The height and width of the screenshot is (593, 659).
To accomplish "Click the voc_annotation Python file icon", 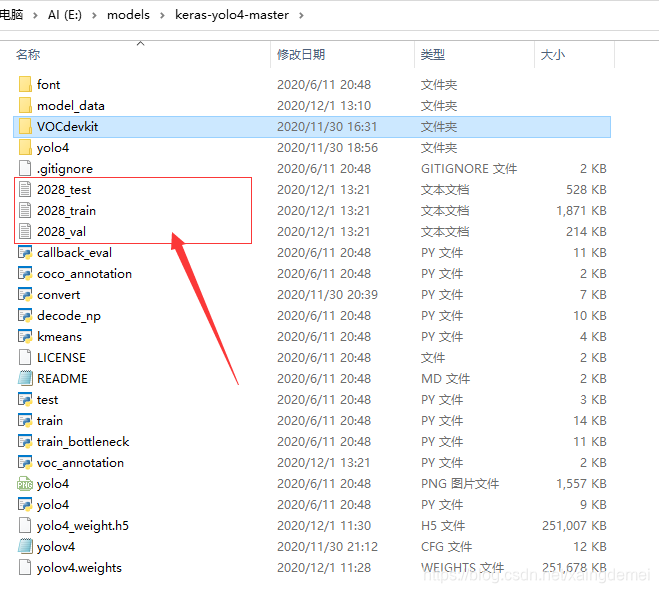I will [x=25, y=462].
